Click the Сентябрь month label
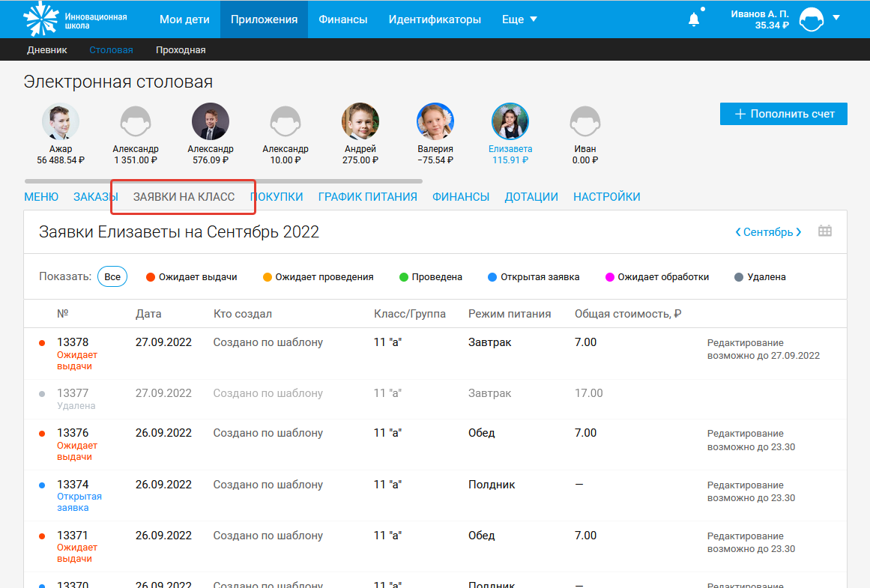Image resolution: width=870 pixels, height=588 pixels. pyautogui.click(x=768, y=232)
